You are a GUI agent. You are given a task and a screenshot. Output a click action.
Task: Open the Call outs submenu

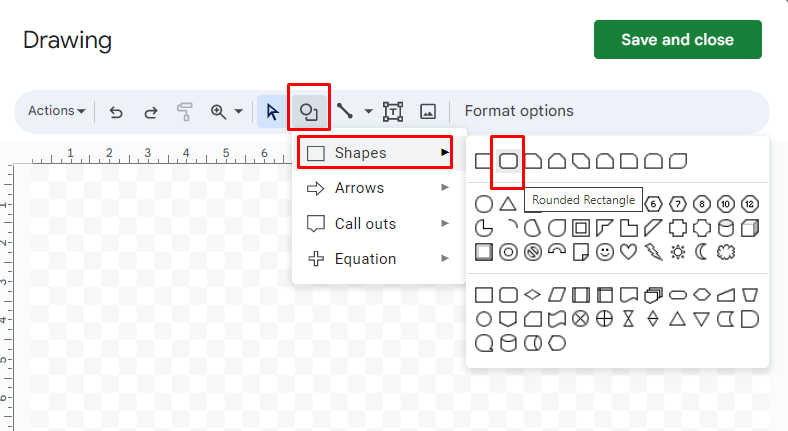tap(378, 224)
